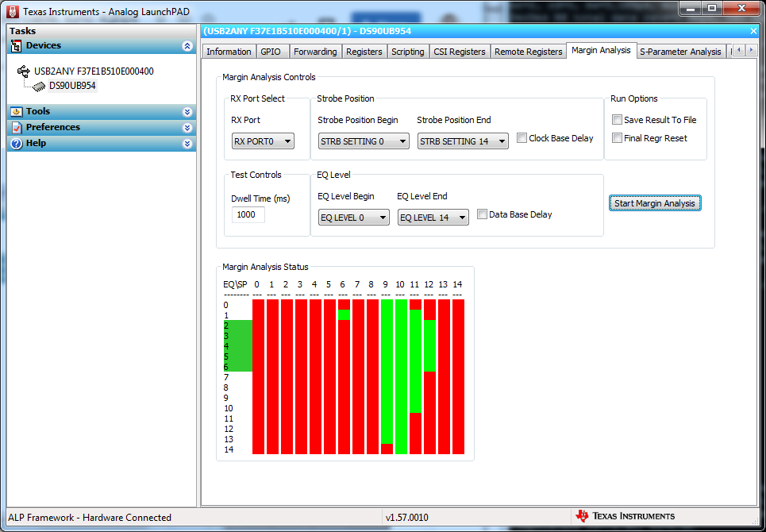Click red result column for strobe 0
Viewport: 766px width, 532px height.
259,376
